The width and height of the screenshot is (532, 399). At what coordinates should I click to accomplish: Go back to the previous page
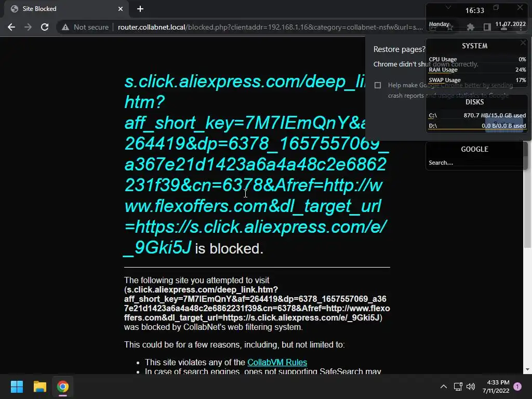click(11, 27)
